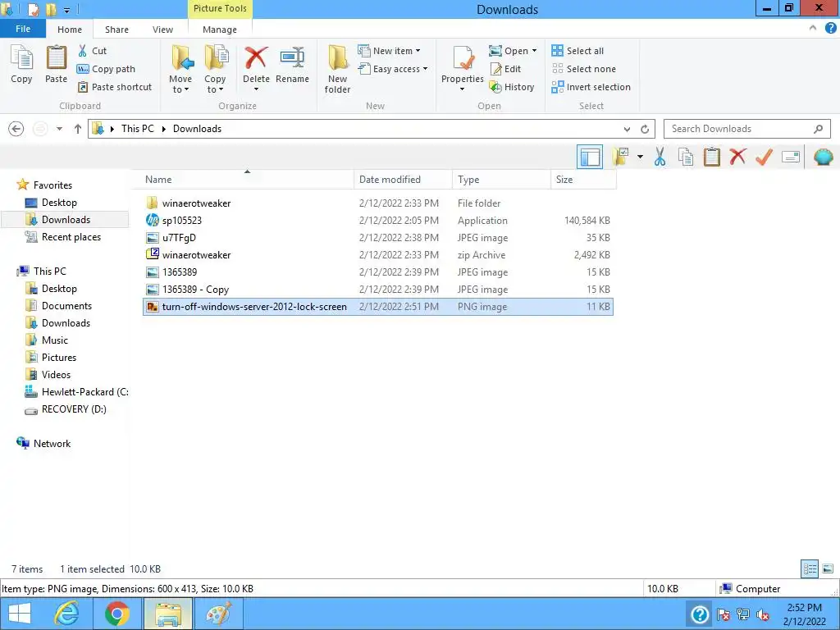Go back with the Back arrow
The width and height of the screenshot is (840, 630).
click(x=16, y=129)
